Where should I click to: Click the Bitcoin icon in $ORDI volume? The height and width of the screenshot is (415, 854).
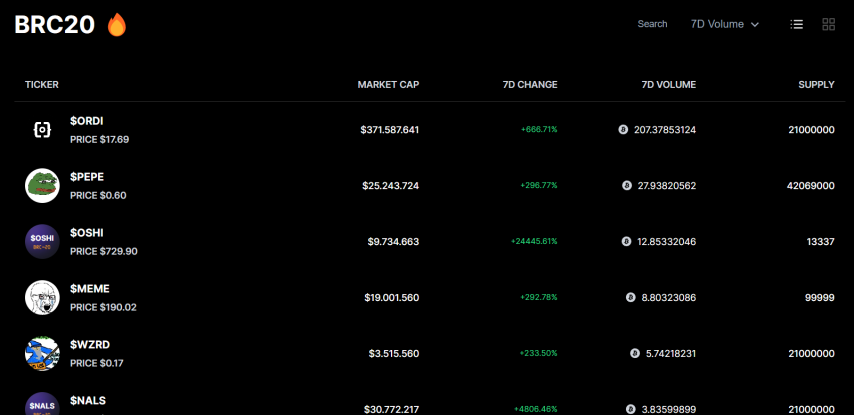pyautogui.click(x=623, y=130)
